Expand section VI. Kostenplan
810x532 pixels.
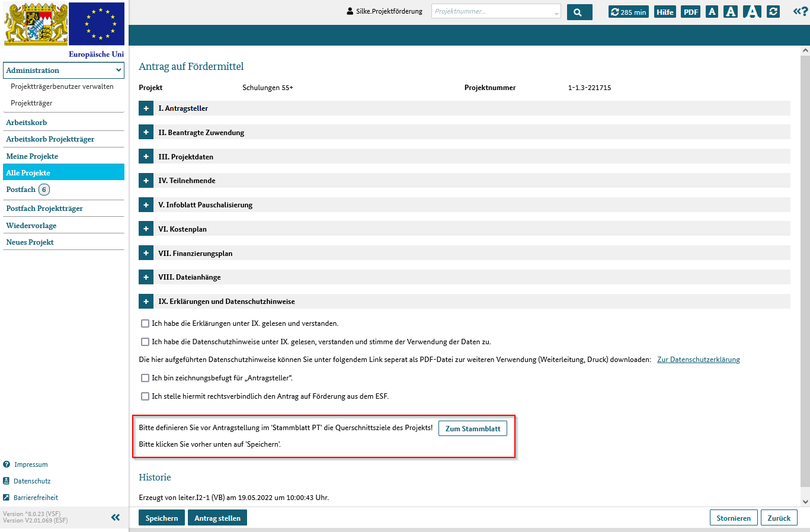pyautogui.click(x=146, y=229)
